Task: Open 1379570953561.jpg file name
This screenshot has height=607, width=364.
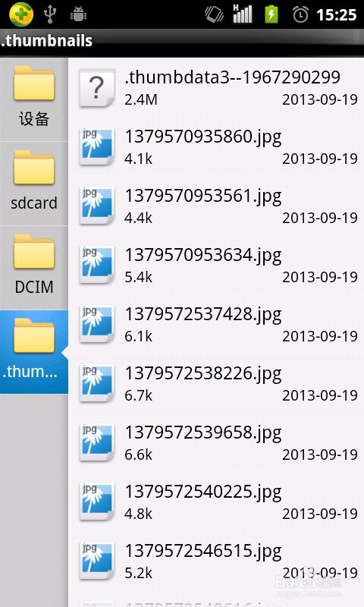Action: 202,197
